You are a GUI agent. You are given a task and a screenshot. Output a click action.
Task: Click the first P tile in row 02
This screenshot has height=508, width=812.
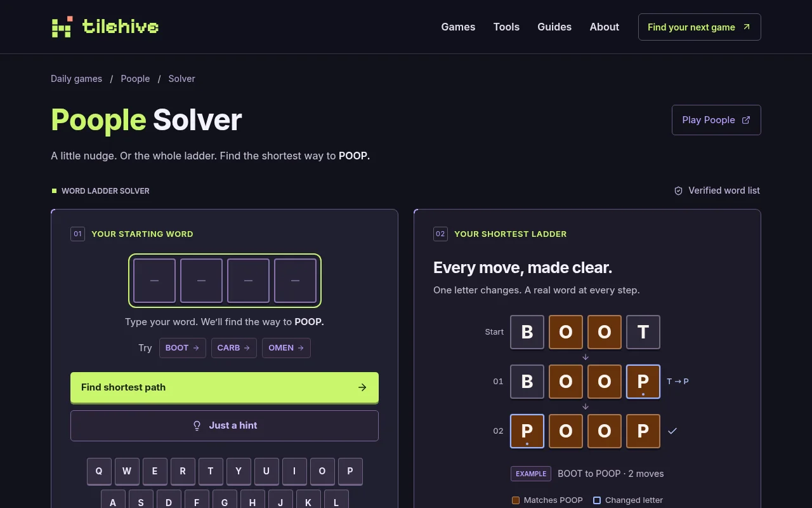click(x=527, y=431)
